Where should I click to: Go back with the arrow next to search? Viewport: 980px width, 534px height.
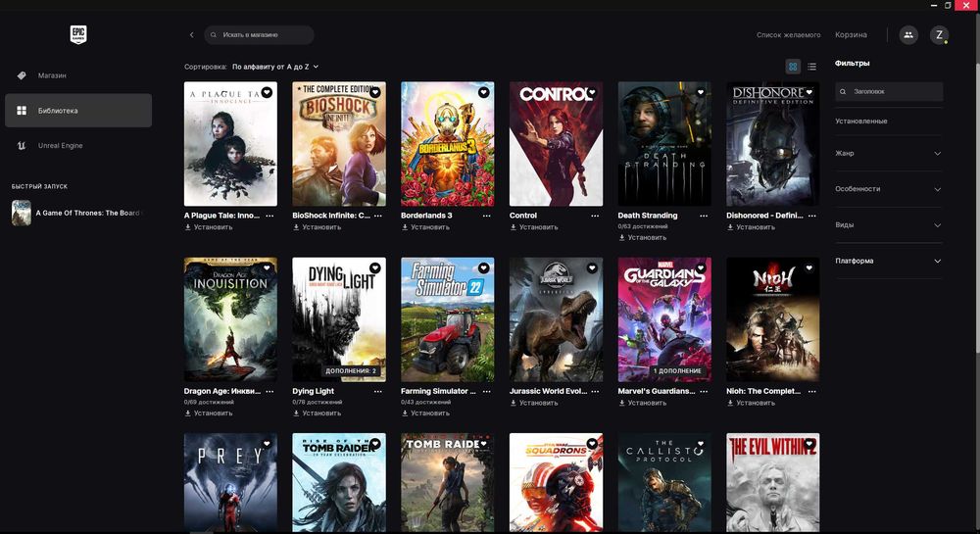coord(191,35)
